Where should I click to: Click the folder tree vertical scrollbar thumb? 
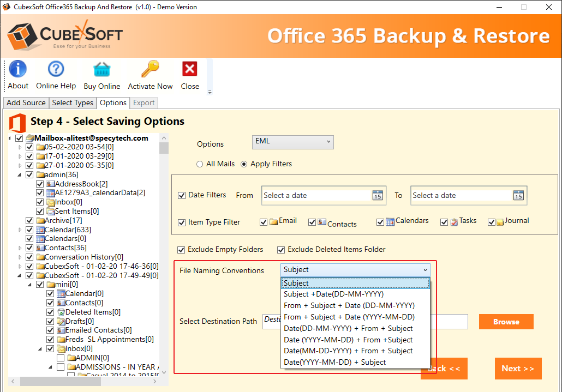(x=164, y=148)
